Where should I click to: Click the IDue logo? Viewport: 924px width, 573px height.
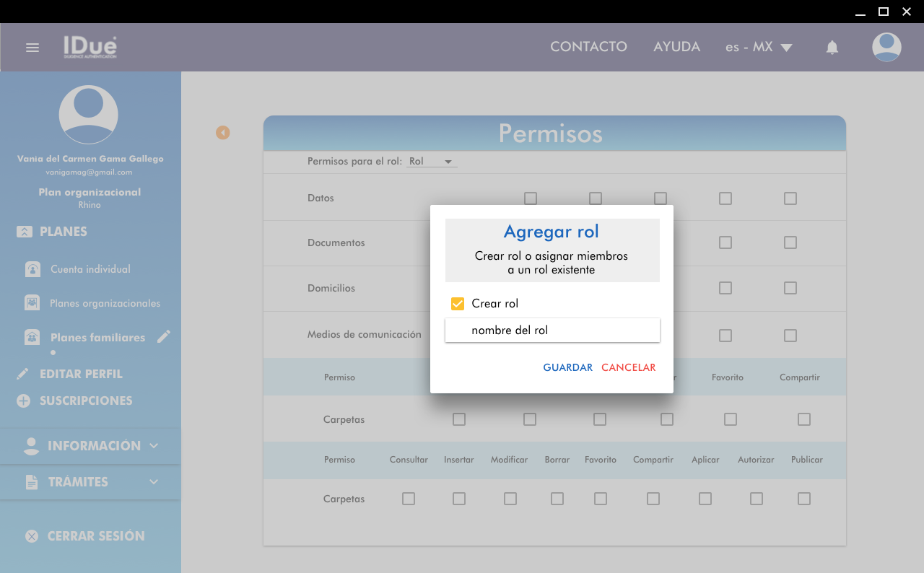tap(90, 47)
